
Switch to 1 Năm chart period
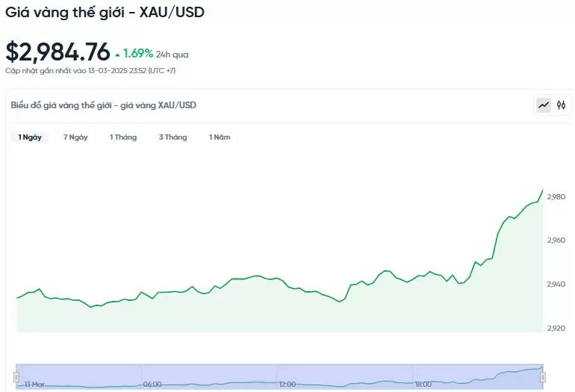[220, 137]
